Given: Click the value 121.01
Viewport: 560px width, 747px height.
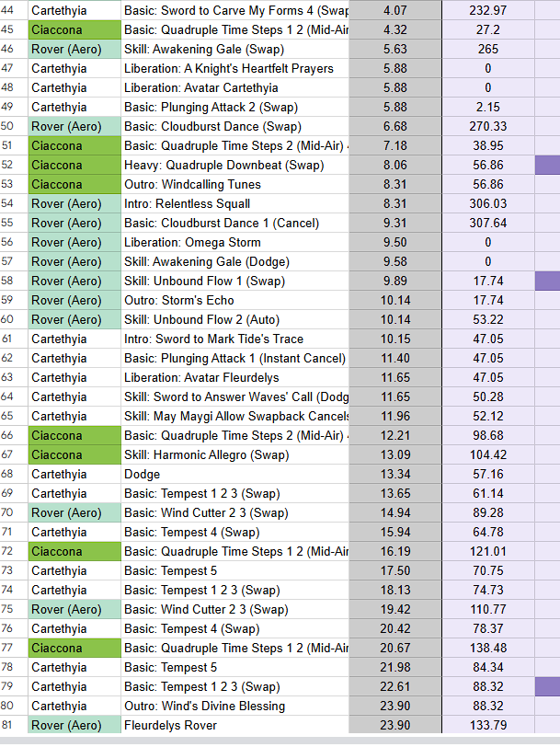Looking at the screenshot, I should coord(488,551).
